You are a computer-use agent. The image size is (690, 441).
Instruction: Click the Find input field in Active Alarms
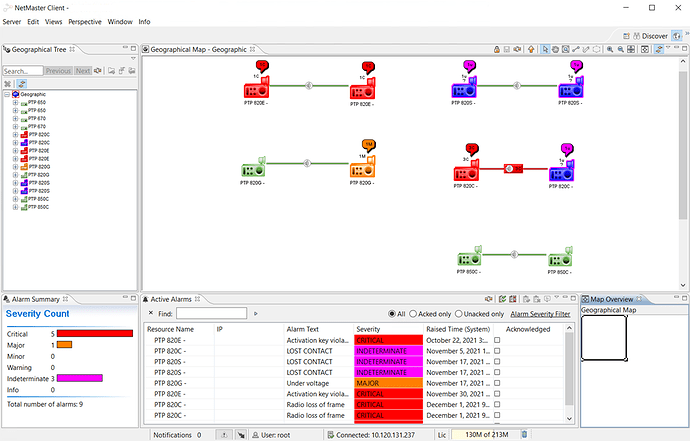pos(210,314)
